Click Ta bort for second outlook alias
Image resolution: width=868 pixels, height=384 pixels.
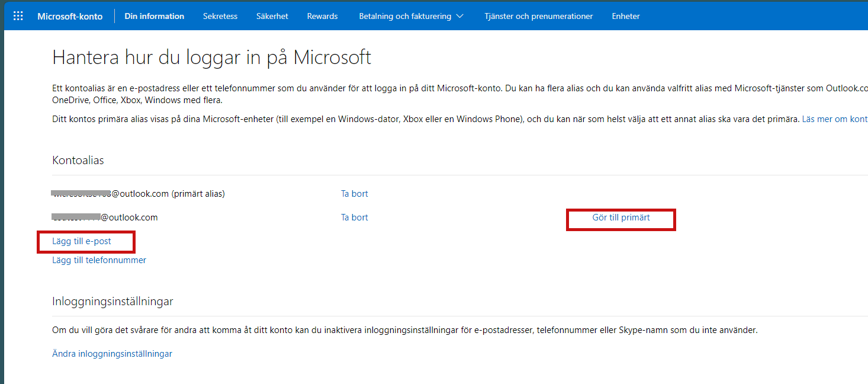point(355,217)
